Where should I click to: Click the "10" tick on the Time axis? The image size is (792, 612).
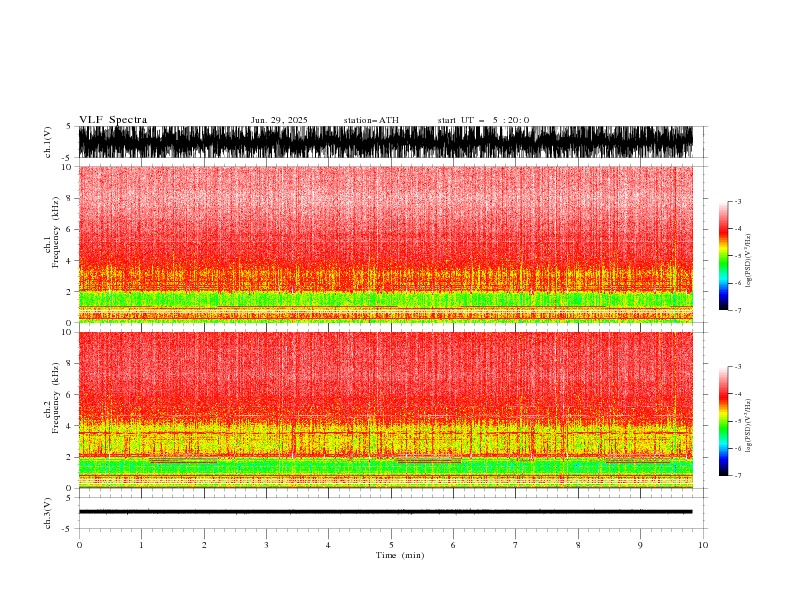(703, 545)
